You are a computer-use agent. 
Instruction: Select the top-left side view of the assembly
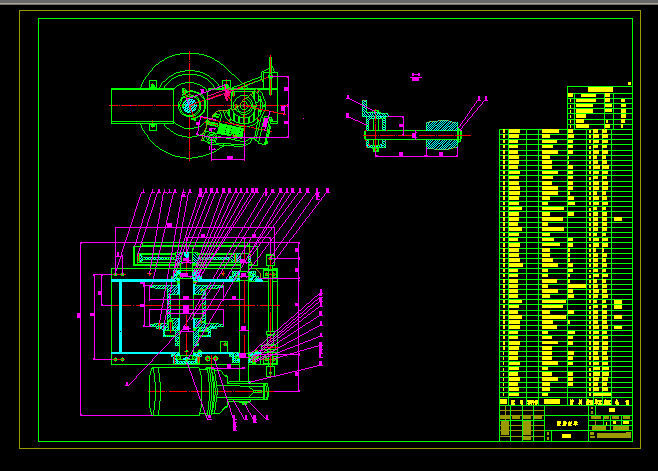point(200,106)
